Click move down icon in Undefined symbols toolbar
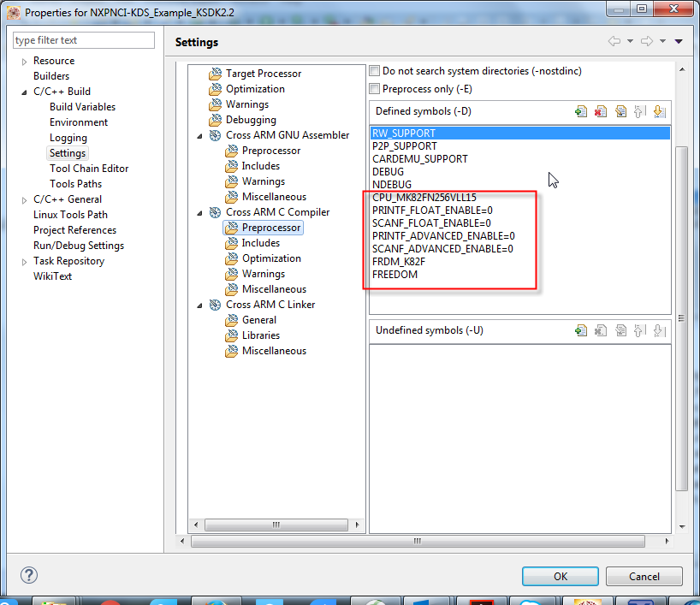The height and width of the screenshot is (605, 700). point(660,330)
